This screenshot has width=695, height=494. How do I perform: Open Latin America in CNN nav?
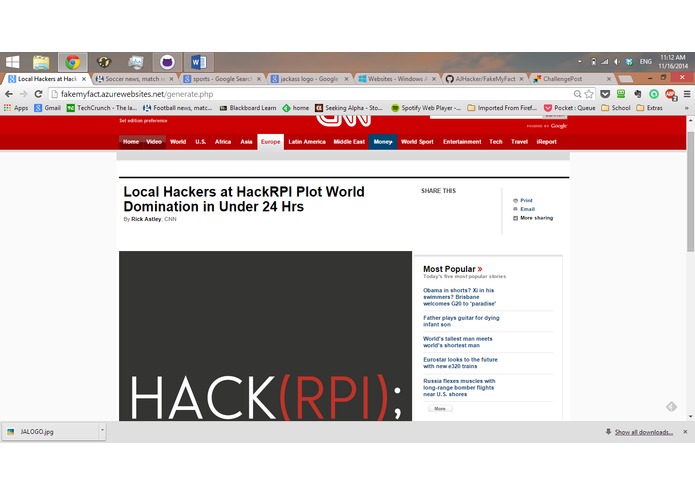tap(307, 142)
